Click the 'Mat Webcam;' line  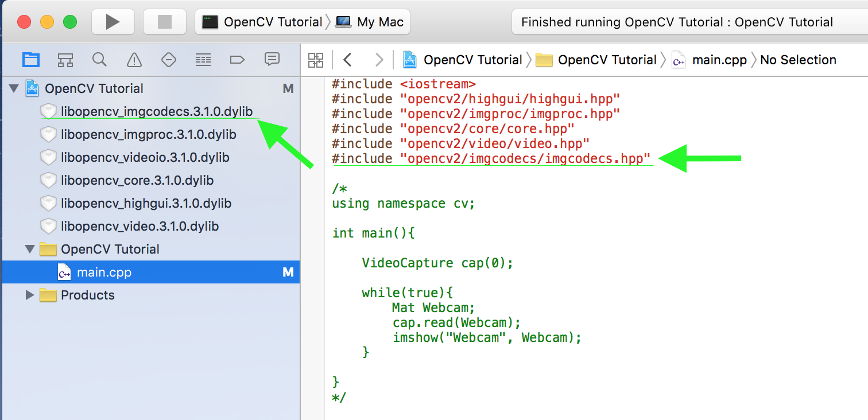click(x=433, y=308)
